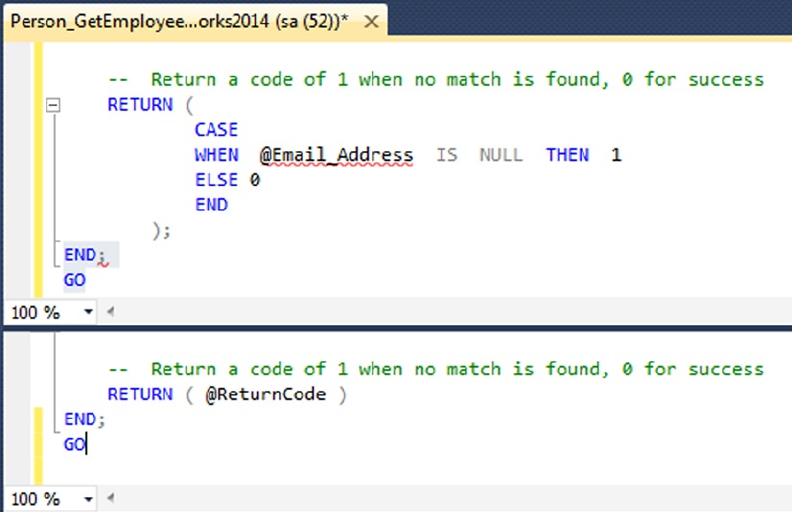
Task: Click GO in the lower pane
Action: pyautogui.click(x=74, y=445)
